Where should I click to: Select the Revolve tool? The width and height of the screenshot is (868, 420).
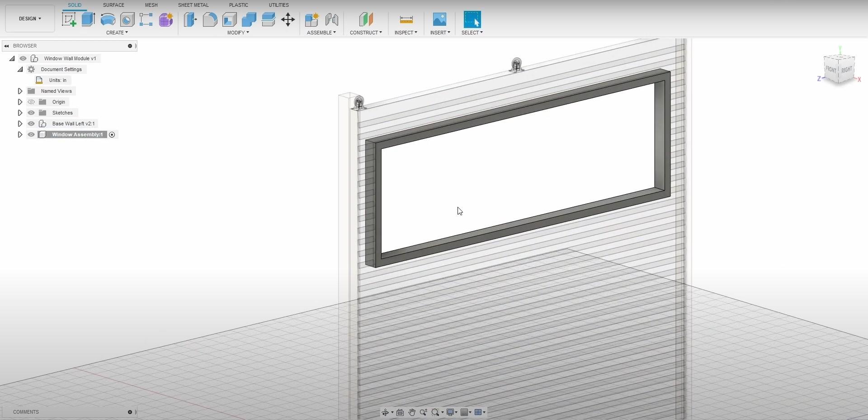point(108,19)
